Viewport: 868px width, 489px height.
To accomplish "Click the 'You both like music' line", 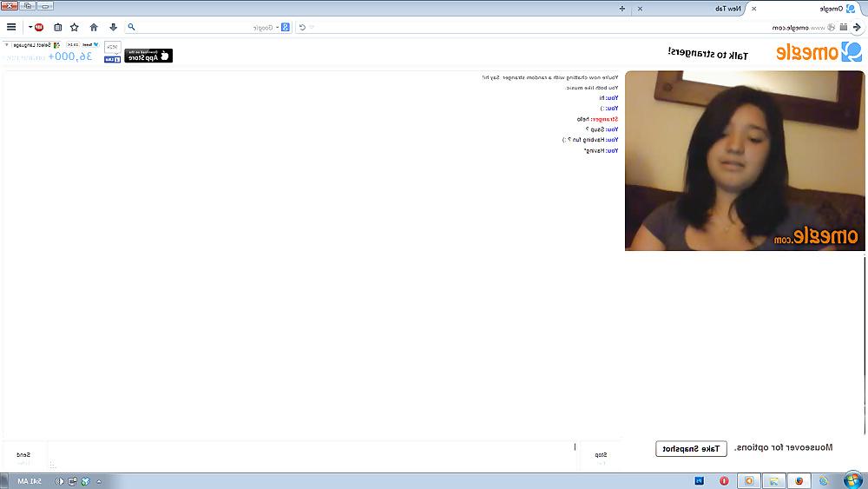I will (592, 88).
